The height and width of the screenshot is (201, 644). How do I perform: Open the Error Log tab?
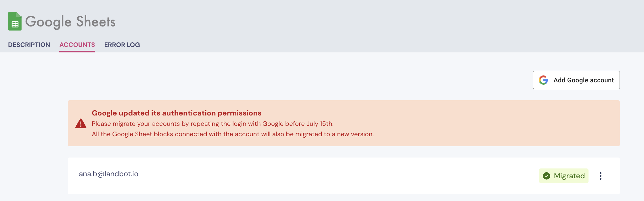tap(122, 45)
